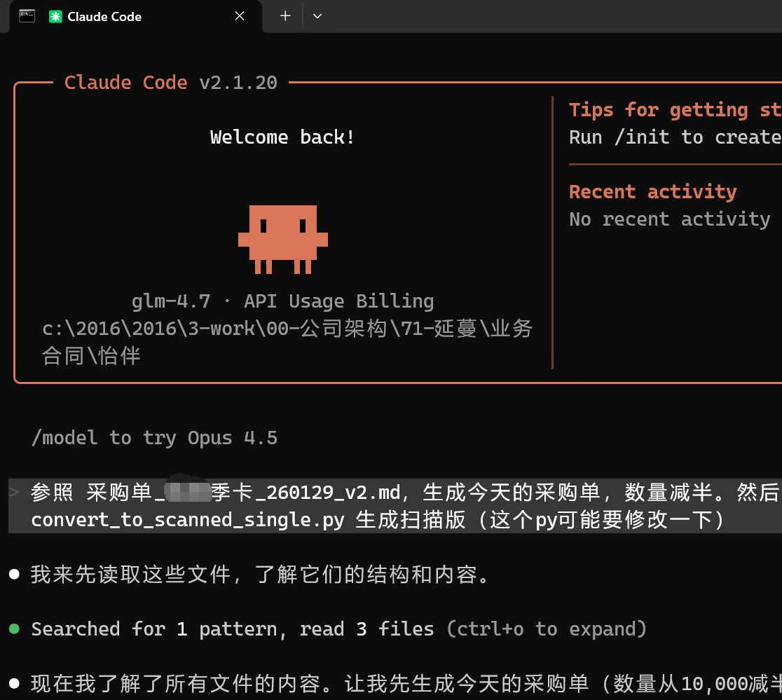
Task: Click the No recent activity text
Action: pos(669,219)
